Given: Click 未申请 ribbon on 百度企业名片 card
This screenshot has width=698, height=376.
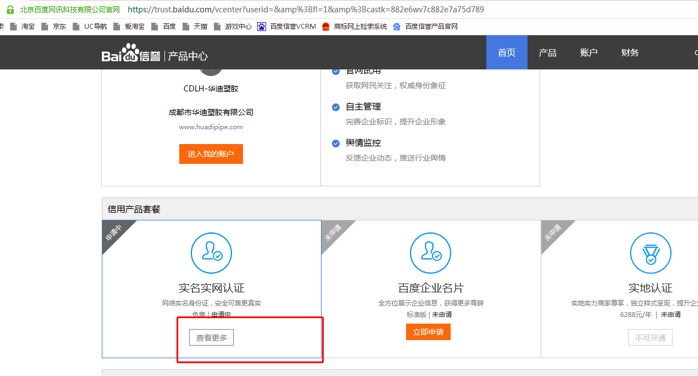Looking at the screenshot, I should (x=333, y=233).
